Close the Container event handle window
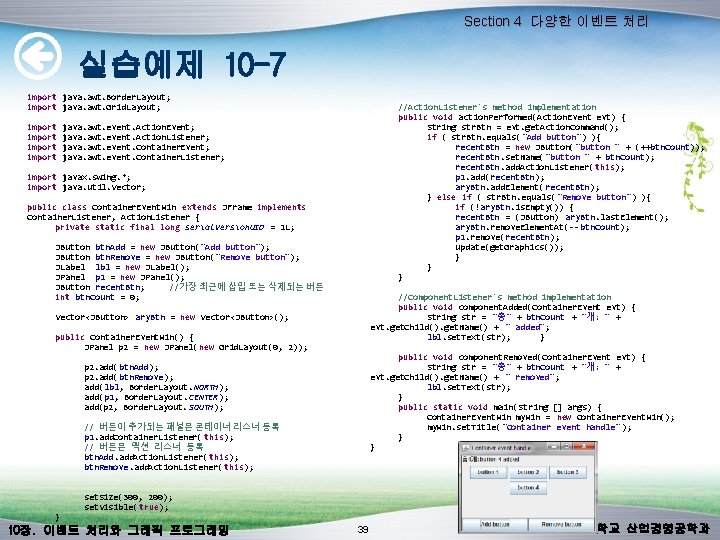This screenshot has width=720, height=540. (584, 446)
